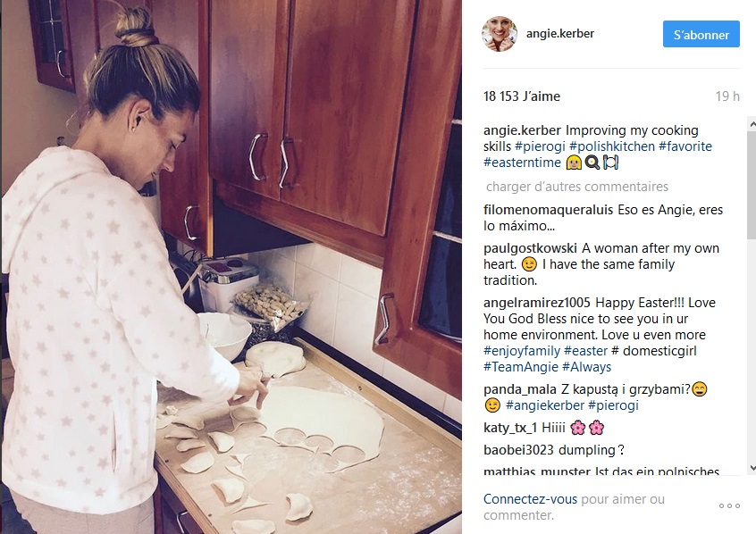Load more comments via charger d'autres commentaires

pyautogui.click(x=577, y=187)
